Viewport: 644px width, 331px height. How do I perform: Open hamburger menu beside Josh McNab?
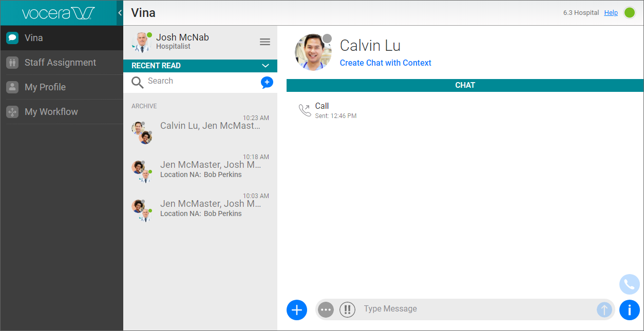(264, 42)
